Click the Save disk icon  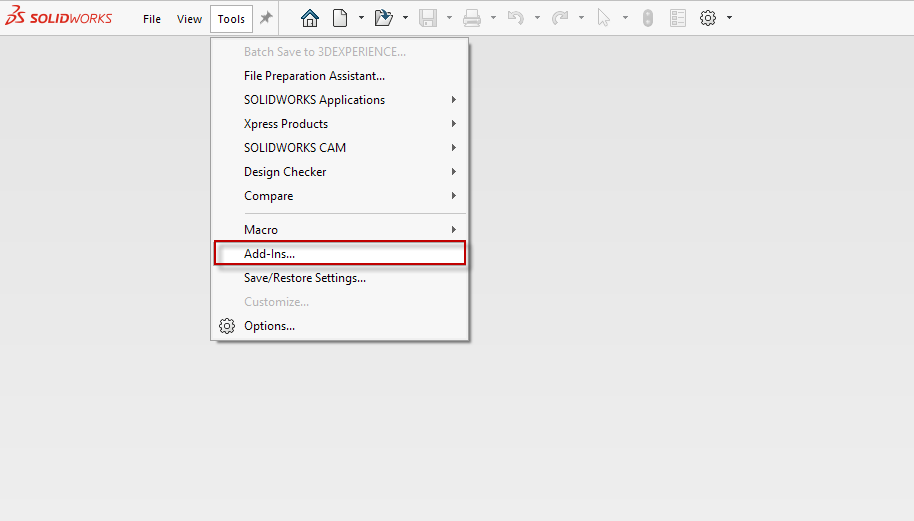pos(428,18)
